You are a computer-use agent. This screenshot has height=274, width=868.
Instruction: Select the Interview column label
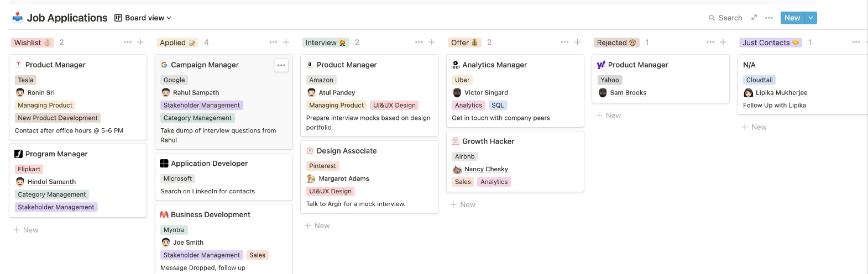326,43
